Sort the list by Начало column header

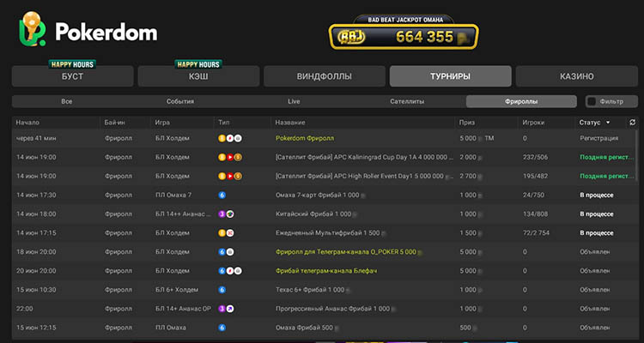pyautogui.click(x=27, y=123)
